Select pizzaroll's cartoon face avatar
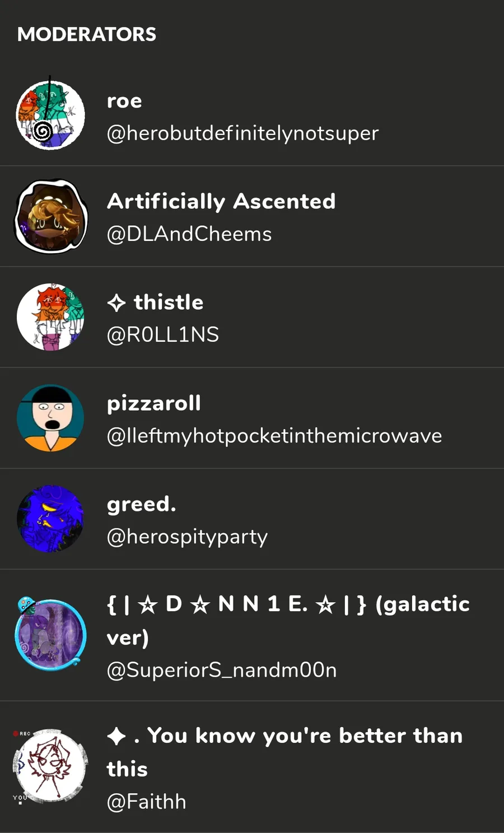Viewport: 504px width, 833px height. (50, 418)
